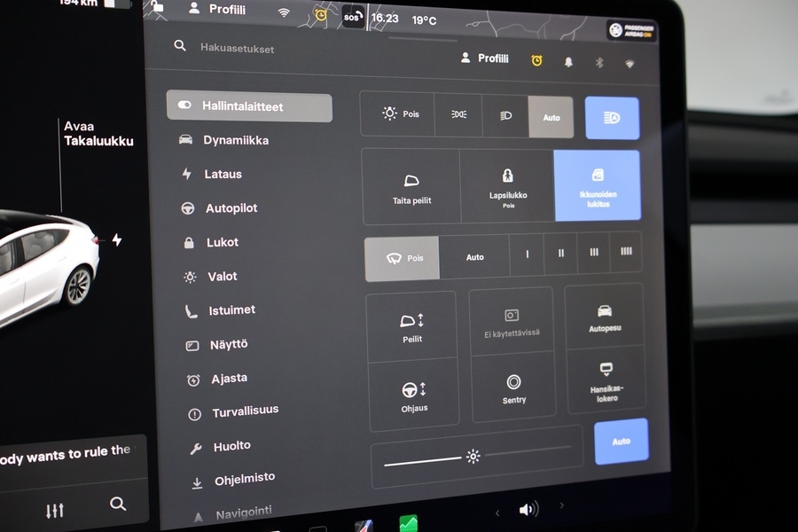Screen dimensions: 798x532
Task: Open the Profiili profile dropdown
Action: point(485,59)
